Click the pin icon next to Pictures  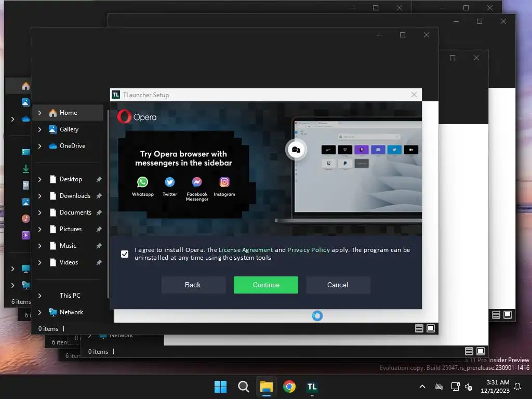pos(99,229)
